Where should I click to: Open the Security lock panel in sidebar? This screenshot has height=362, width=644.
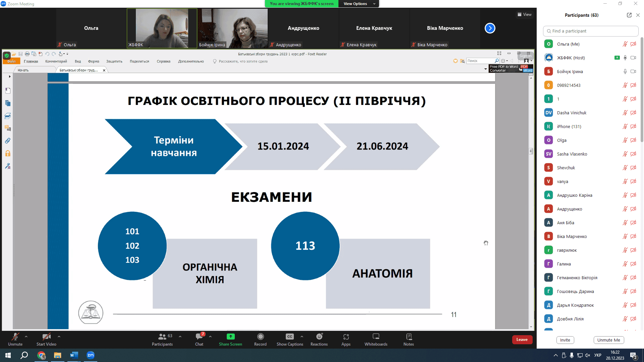[8, 154]
